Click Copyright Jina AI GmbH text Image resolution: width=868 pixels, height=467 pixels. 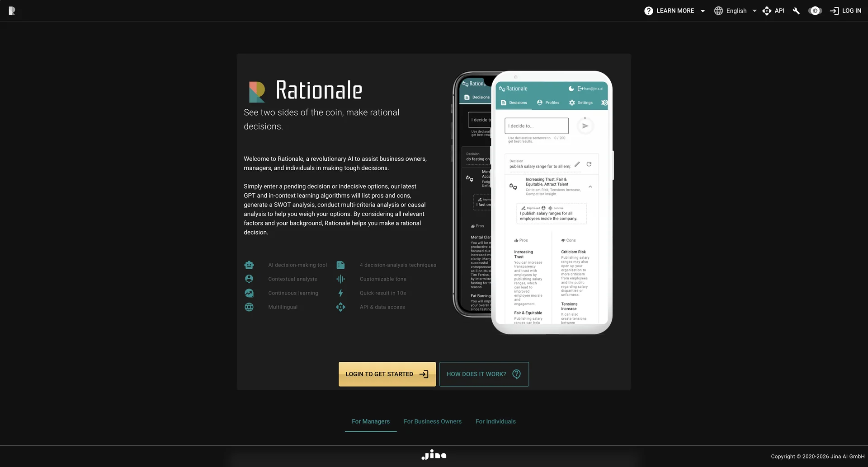coord(817,457)
